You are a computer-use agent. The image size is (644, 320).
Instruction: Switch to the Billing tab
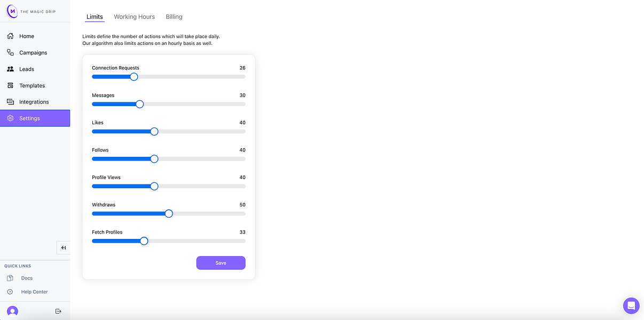(x=174, y=17)
